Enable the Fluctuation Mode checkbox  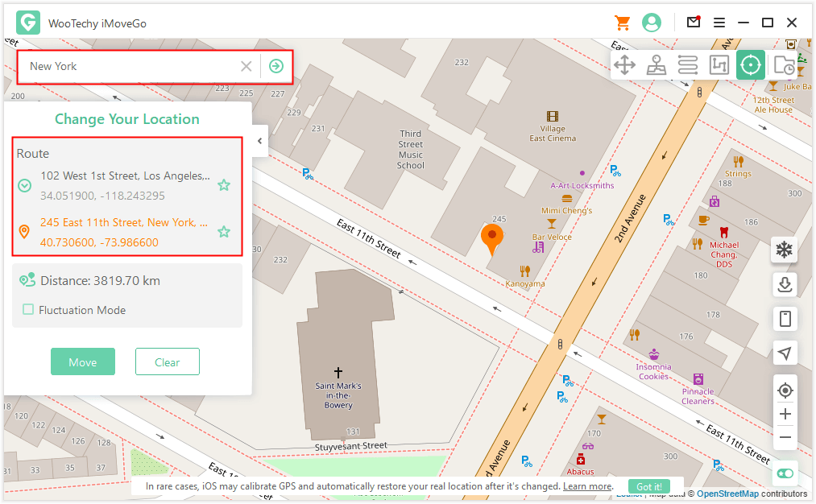[x=28, y=310]
